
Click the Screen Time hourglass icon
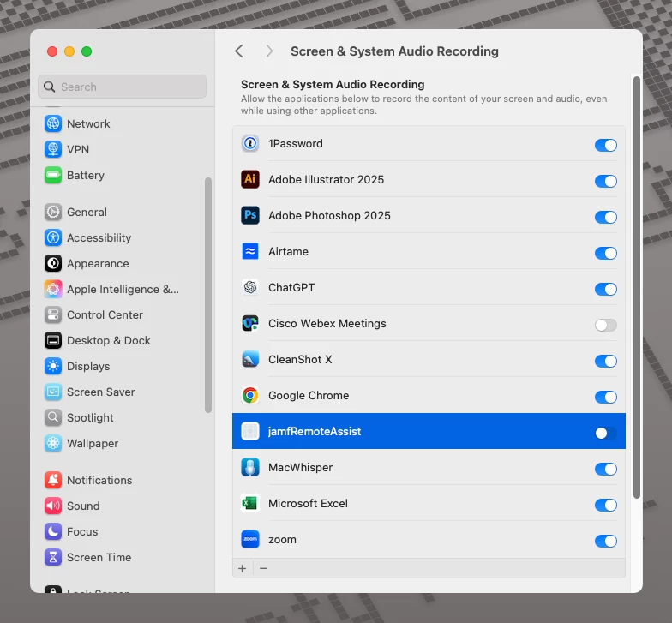click(53, 557)
